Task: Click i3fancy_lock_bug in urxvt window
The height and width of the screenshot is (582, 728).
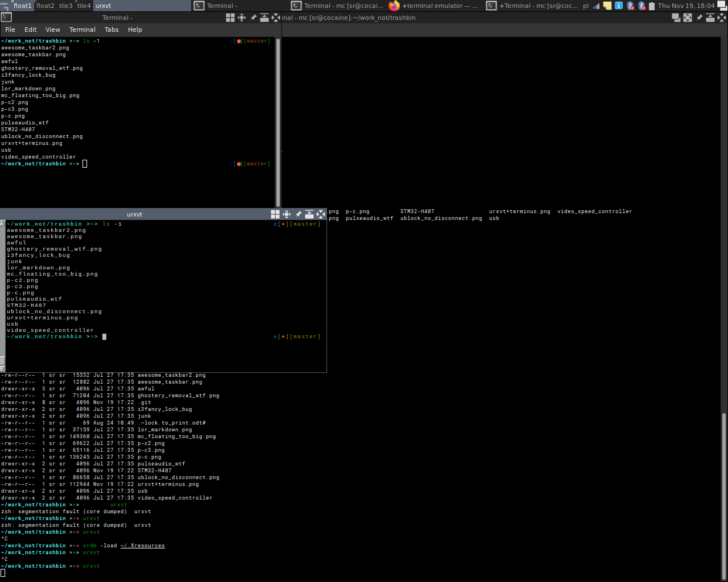Action: [x=39, y=255]
